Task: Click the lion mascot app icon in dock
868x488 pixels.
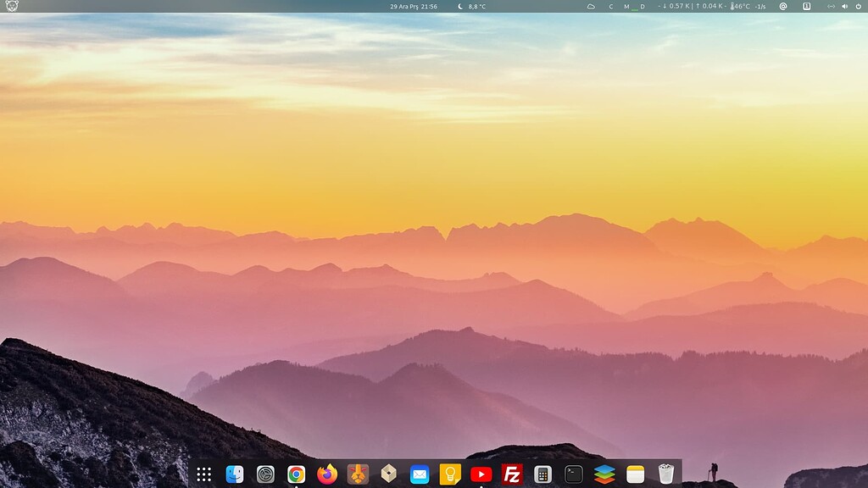Action: [356, 474]
